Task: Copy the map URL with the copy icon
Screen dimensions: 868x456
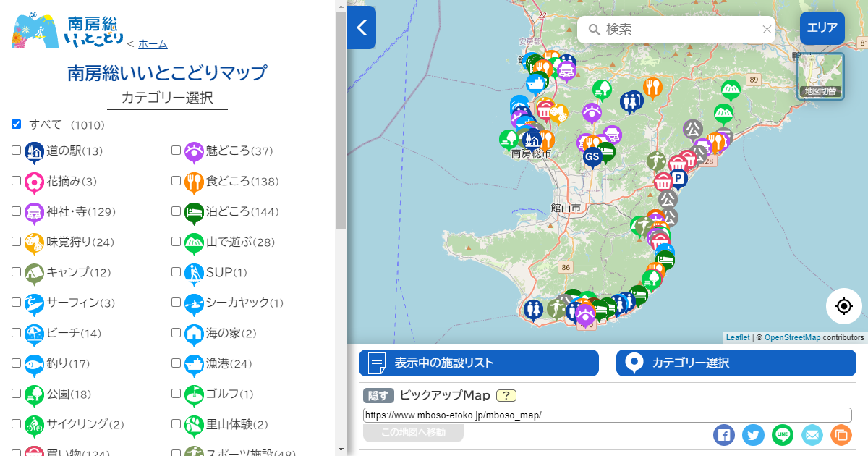Action: pyautogui.click(x=841, y=435)
